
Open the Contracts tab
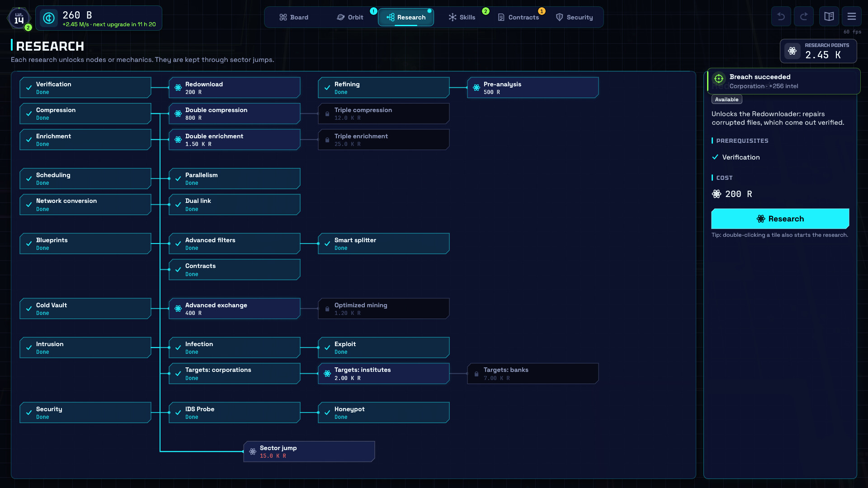click(x=518, y=17)
